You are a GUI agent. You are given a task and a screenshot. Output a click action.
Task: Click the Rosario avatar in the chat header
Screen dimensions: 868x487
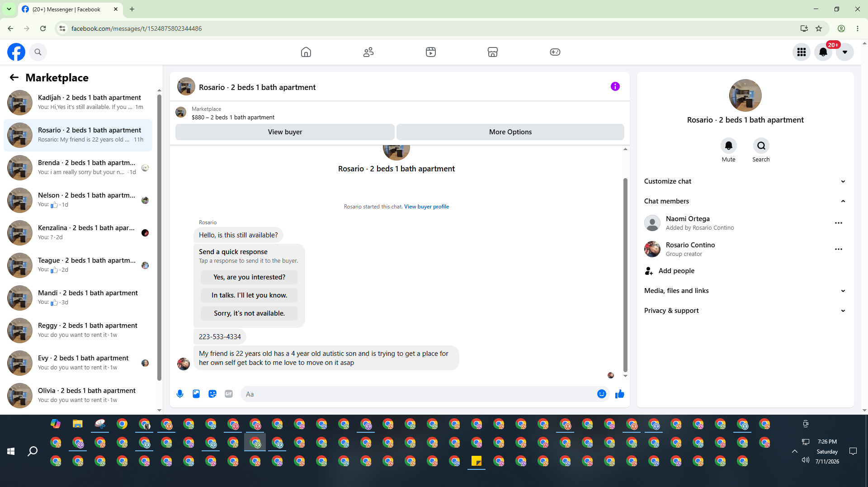tap(186, 87)
